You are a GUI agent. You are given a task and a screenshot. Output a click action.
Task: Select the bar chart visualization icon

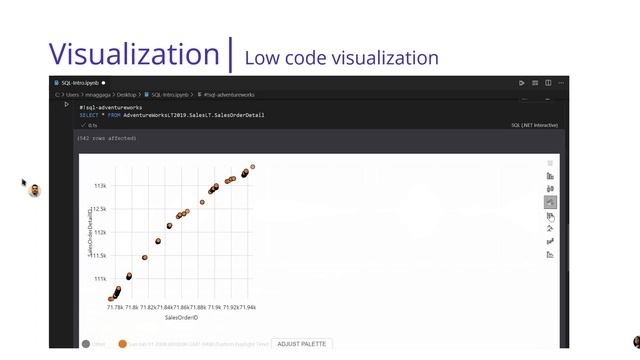[x=550, y=176]
